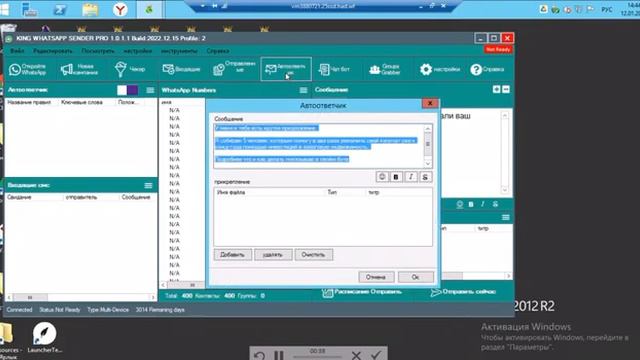Viewport: 640px width, 360px height.
Task: Click the italic icon under main message box
Action: 483,204
